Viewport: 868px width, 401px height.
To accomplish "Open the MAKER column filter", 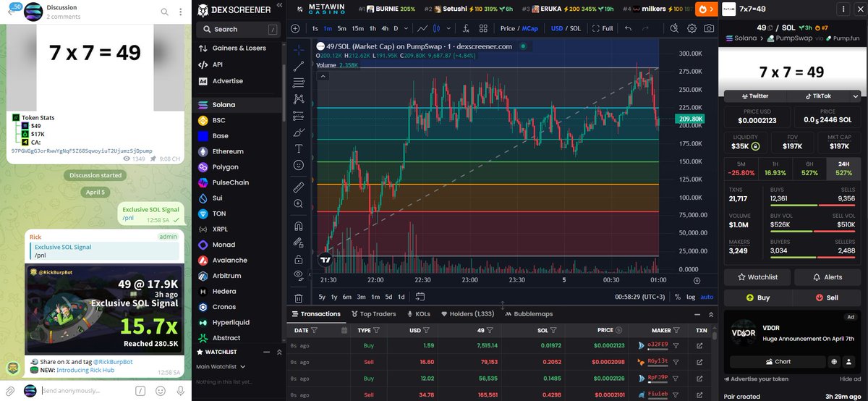I will click(x=676, y=330).
